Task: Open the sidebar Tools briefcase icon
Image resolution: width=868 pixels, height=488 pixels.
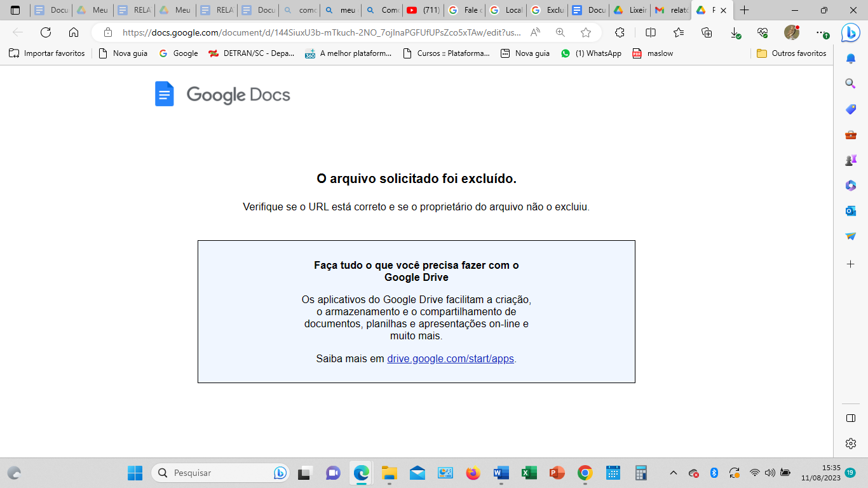Action: click(x=850, y=135)
